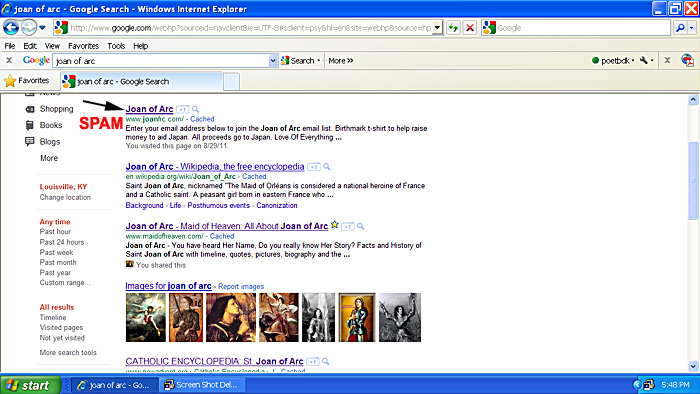Open Wikipedia Canonization sublink

pyautogui.click(x=277, y=205)
